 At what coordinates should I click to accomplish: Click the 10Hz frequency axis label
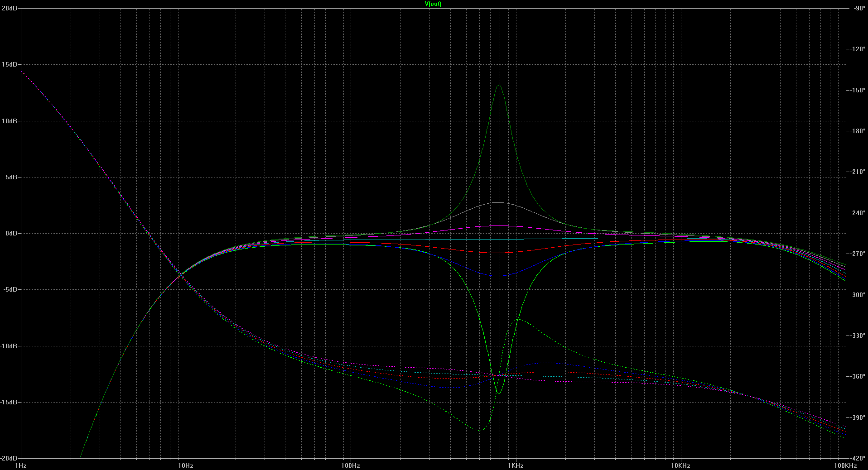(186, 465)
